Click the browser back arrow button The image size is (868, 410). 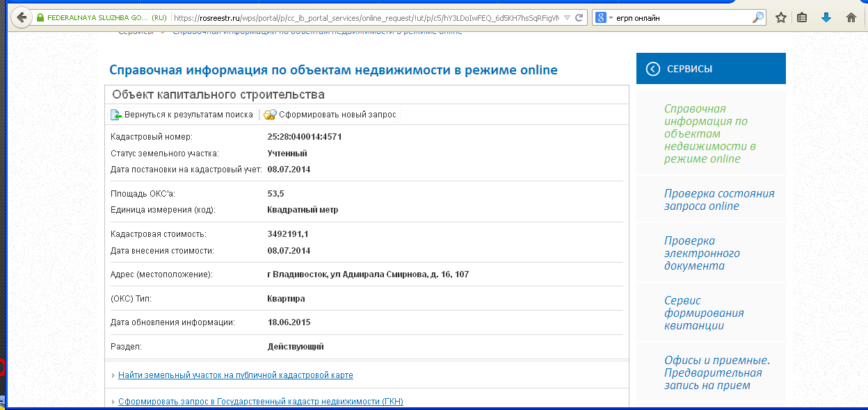22,17
